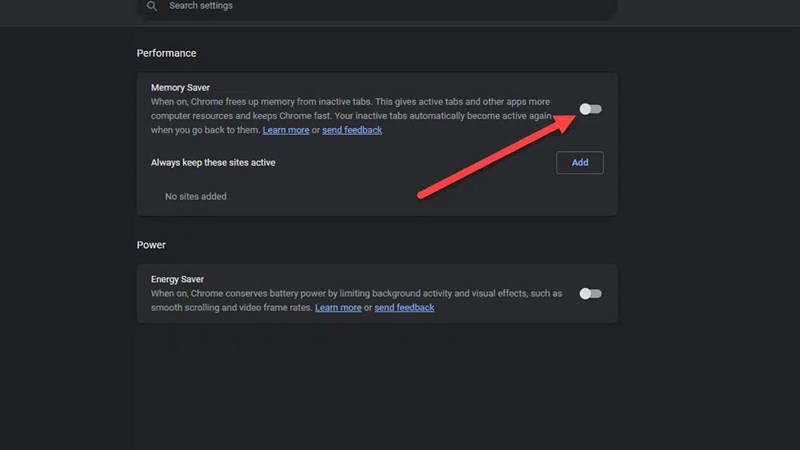Click the 'No sites added' text
The image size is (800, 450).
[x=195, y=196]
